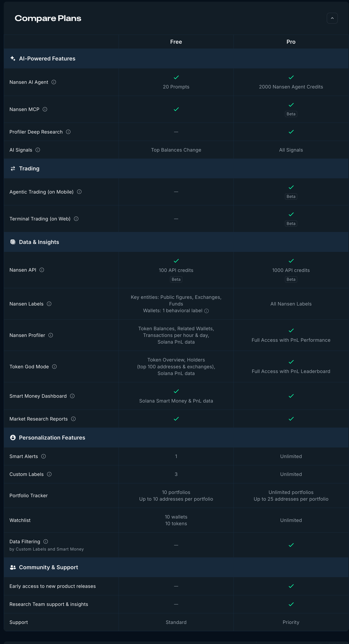
Task: Click the Data Filtering info icon
Action: click(x=46, y=542)
